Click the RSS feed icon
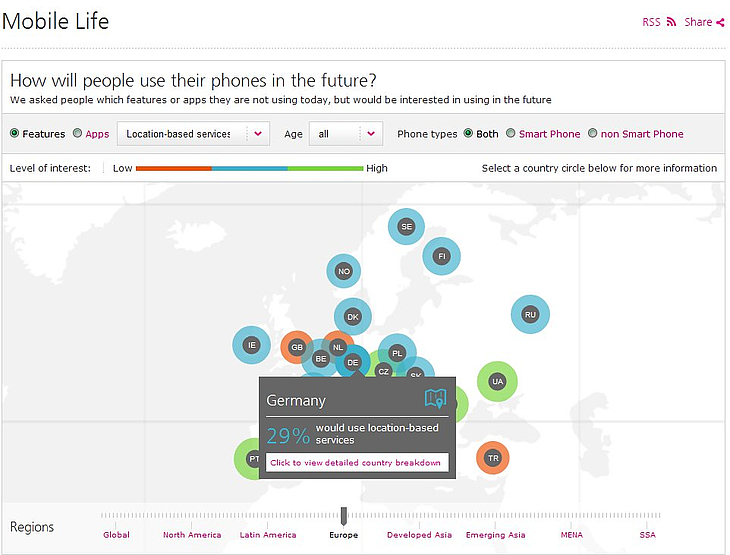 [x=672, y=22]
